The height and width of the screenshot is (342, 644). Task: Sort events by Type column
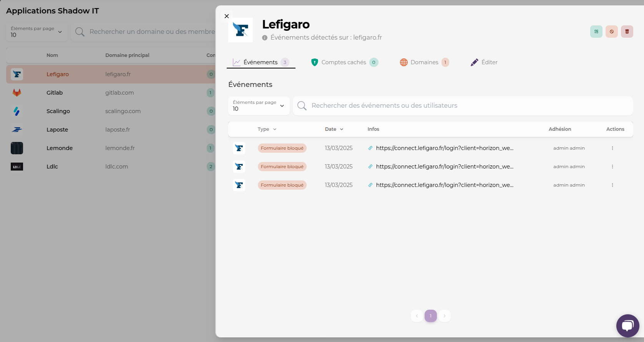267,129
